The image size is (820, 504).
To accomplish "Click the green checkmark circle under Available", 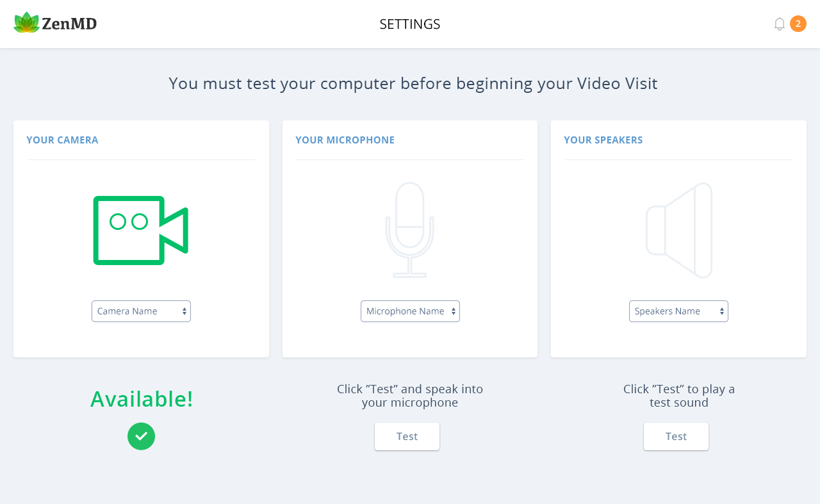I will pyautogui.click(x=141, y=436).
